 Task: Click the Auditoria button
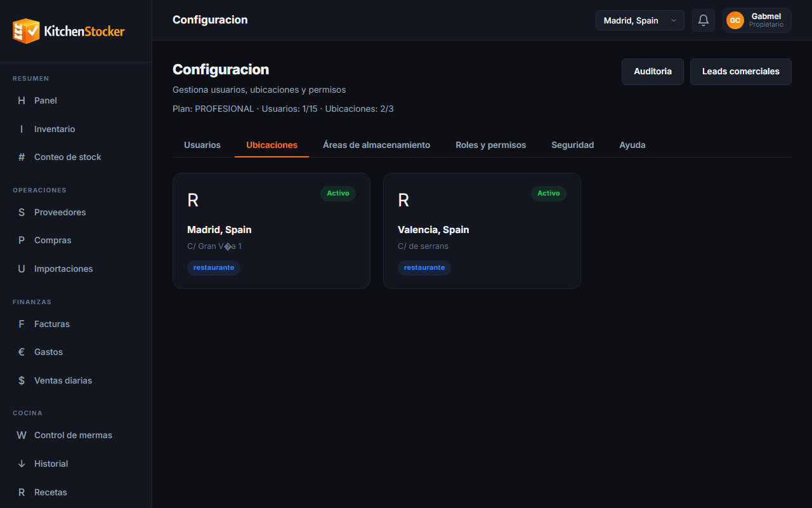653,72
